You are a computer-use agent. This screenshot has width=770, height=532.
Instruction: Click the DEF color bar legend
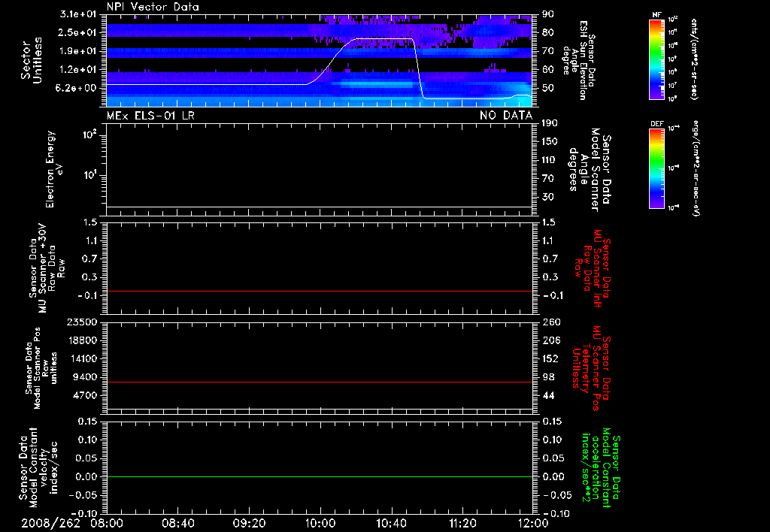(656, 168)
